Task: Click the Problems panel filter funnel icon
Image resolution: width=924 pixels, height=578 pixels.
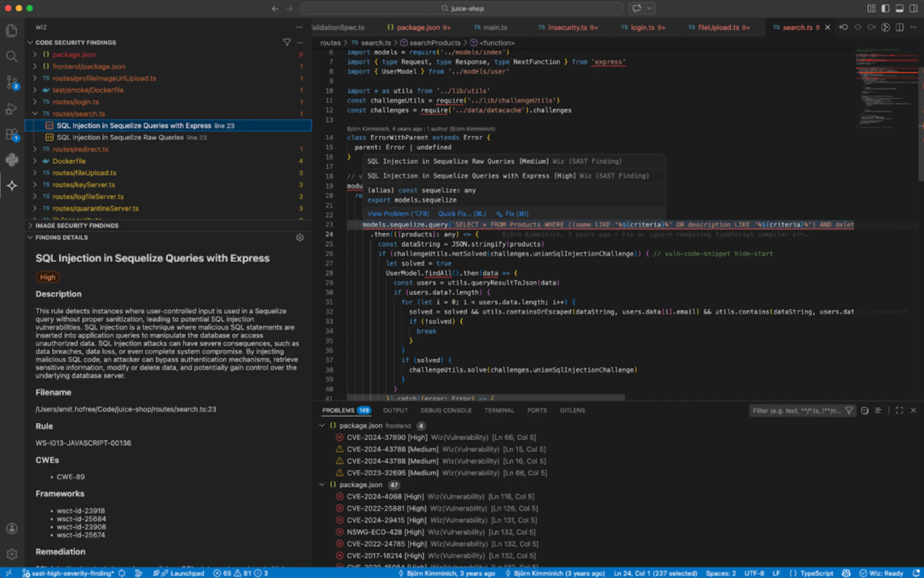Action: (x=849, y=411)
